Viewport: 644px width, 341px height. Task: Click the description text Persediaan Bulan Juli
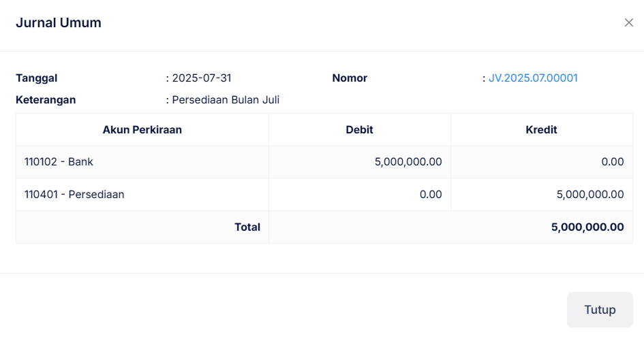(x=226, y=100)
